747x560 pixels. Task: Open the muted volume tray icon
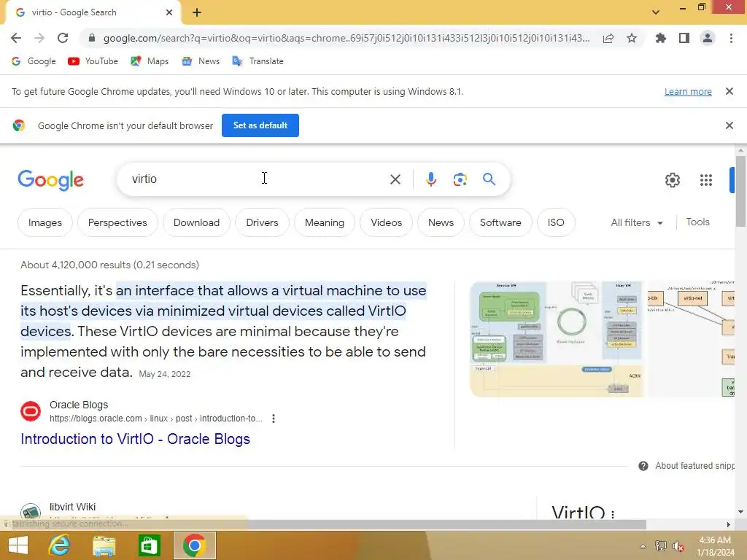(x=678, y=546)
